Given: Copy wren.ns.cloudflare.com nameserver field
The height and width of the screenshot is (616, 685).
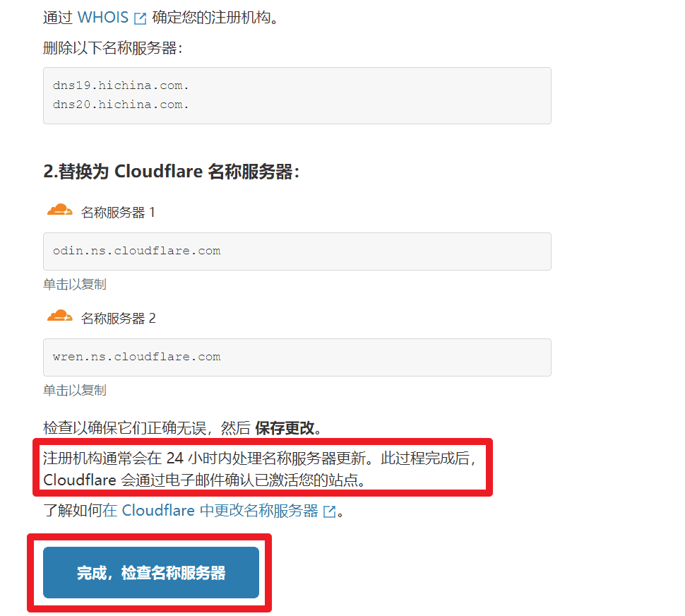Looking at the screenshot, I should coord(297,357).
